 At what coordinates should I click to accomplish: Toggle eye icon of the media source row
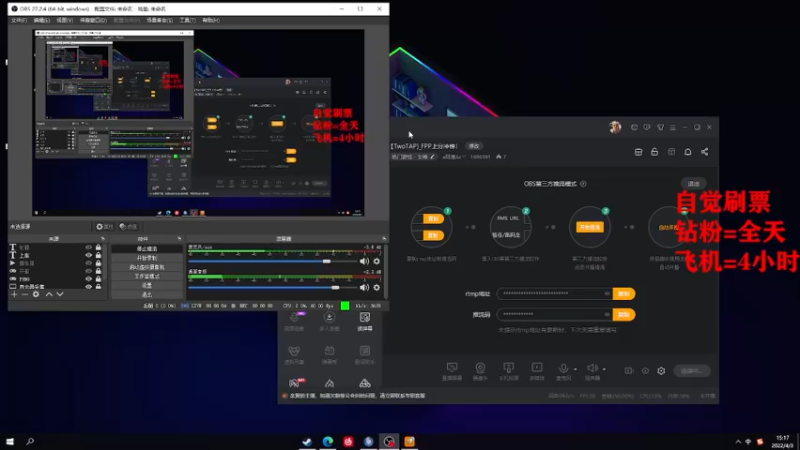(89, 263)
